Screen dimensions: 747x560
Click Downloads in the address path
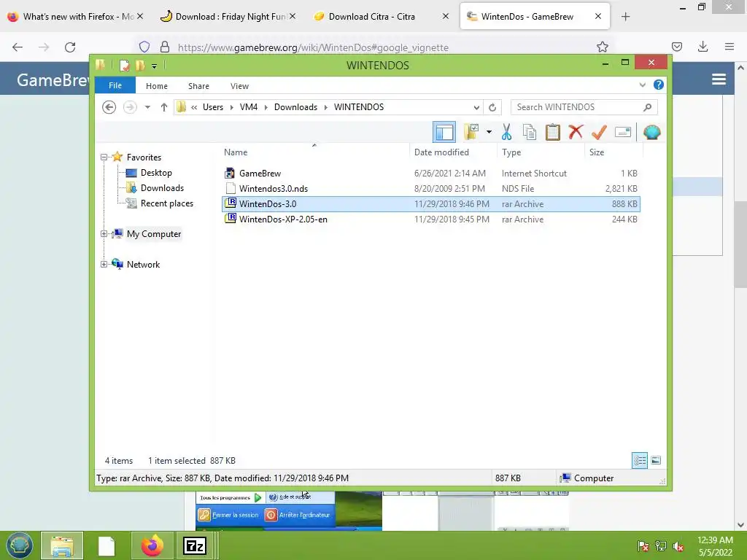296,107
